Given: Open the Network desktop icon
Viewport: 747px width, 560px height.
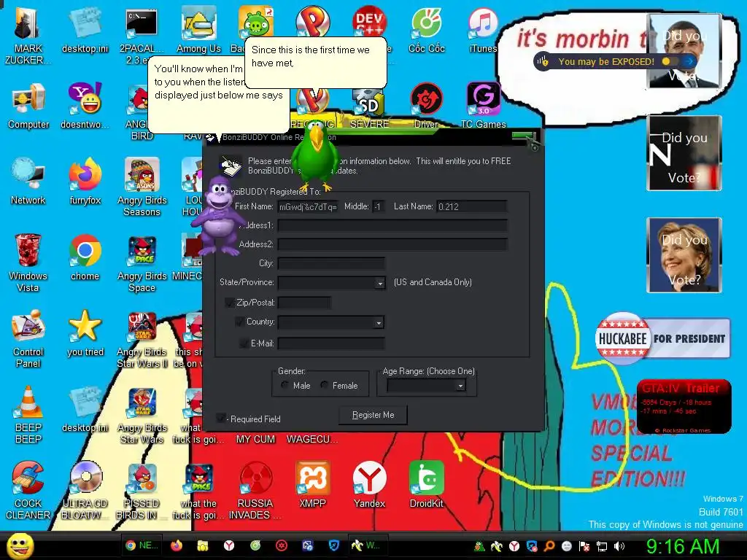Looking at the screenshot, I should pyautogui.click(x=28, y=182).
